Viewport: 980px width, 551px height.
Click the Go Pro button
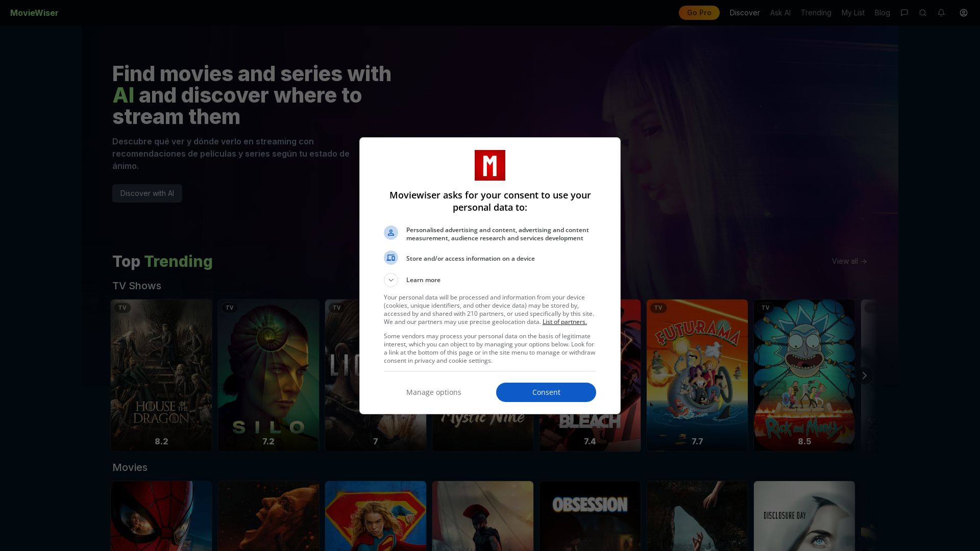699,13
